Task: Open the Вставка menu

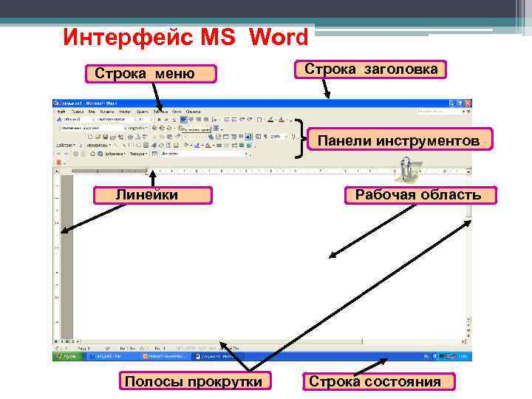Action: coord(107,112)
